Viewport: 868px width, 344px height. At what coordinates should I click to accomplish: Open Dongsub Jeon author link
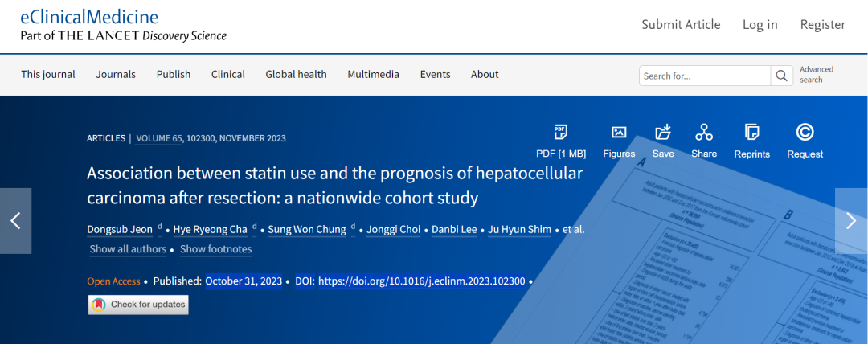pos(121,229)
